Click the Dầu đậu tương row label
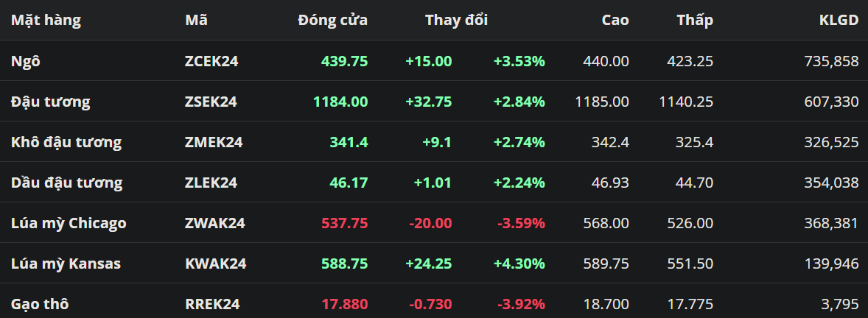 pos(67,183)
